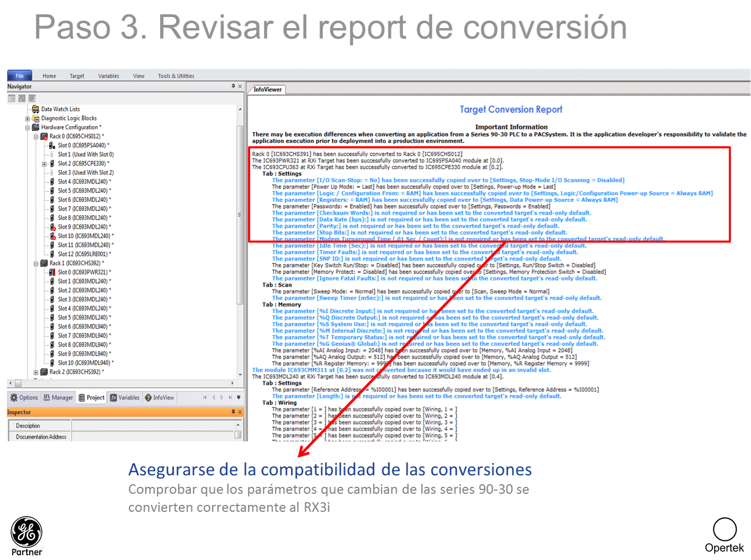Pin the Inspector panel

(x=233, y=412)
